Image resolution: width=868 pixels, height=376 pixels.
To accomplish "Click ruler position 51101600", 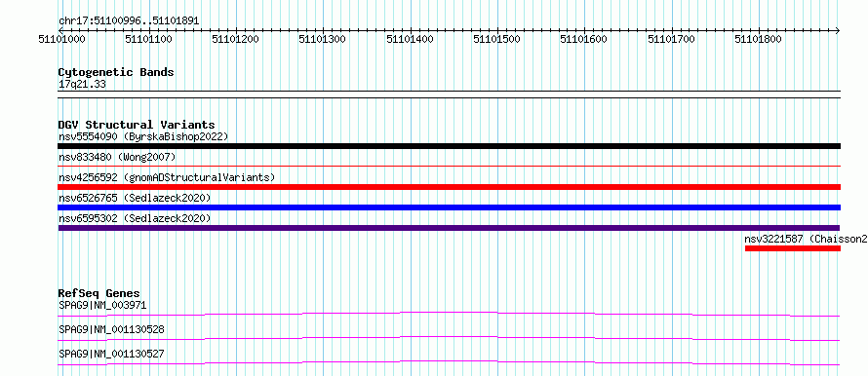I will pyautogui.click(x=583, y=39).
